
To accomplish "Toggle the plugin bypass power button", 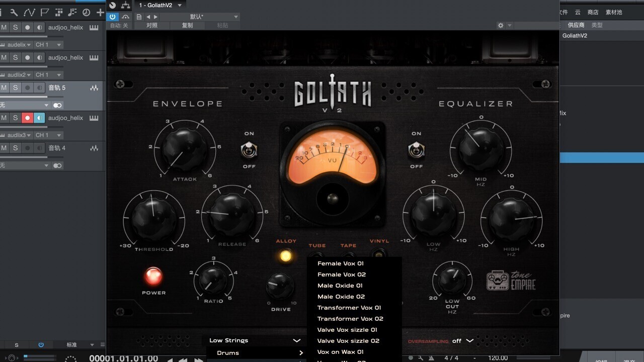I will coord(113,17).
